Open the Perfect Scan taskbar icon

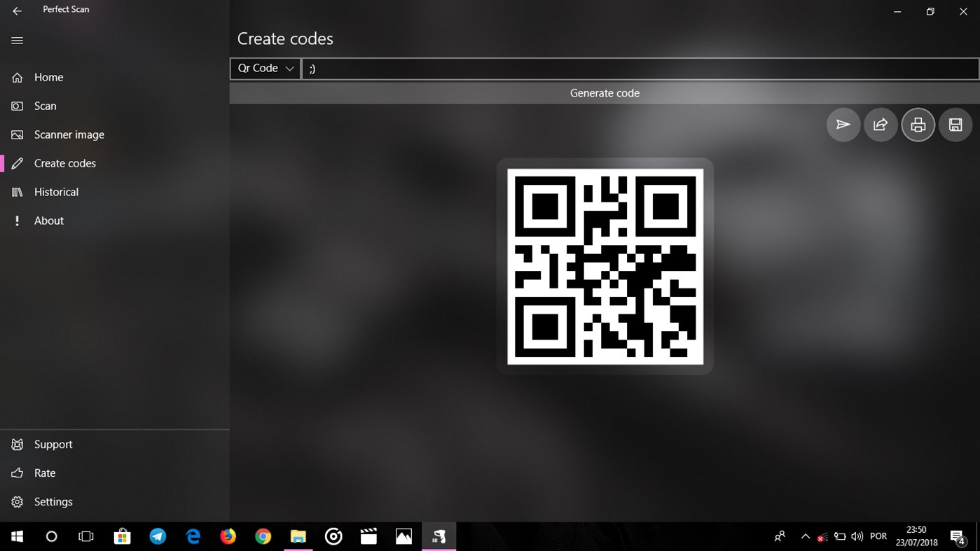pos(439,536)
